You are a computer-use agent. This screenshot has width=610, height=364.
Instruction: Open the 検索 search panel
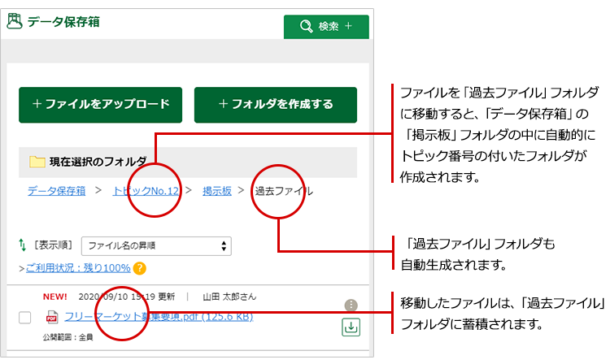pyautogui.click(x=325, y=26)
